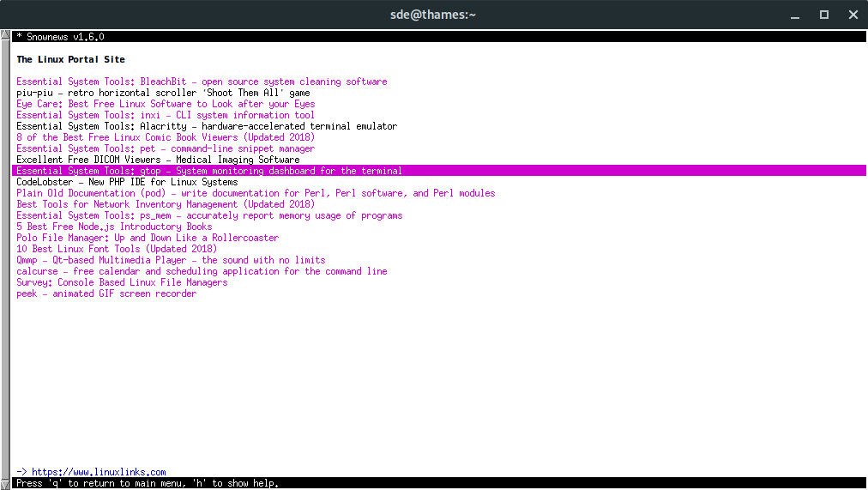Select the 10 Best Linux Font Tools entry
Viewport: 868px width, 490px height.
click(117, 249)
